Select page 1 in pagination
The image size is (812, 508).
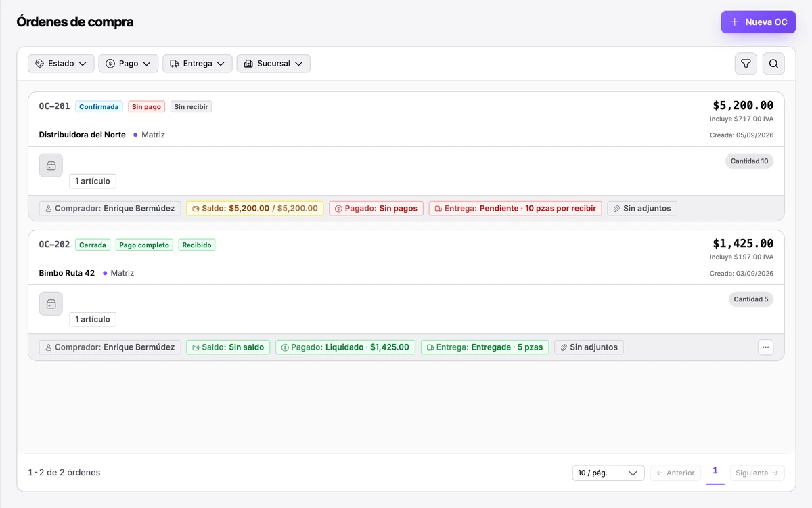(x=715, y=471)
